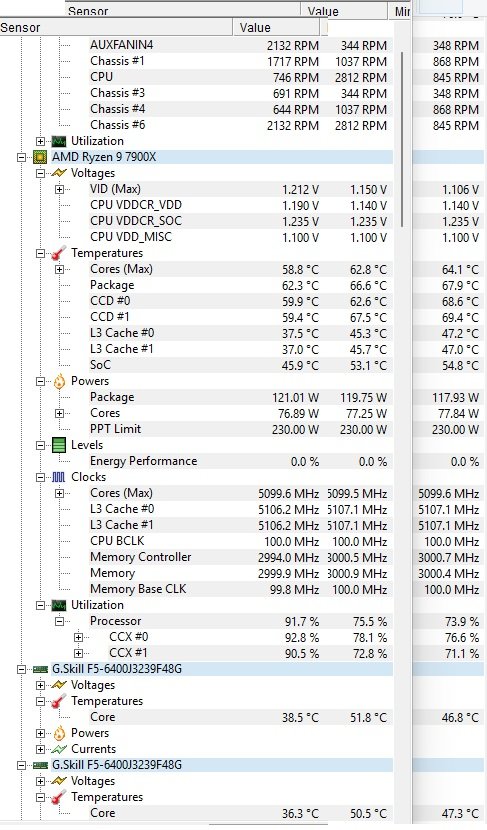The width and height of the screenshot is (487, 830).
Task: Expand the CCX #0 utilization node
Action: coord(79,637)
